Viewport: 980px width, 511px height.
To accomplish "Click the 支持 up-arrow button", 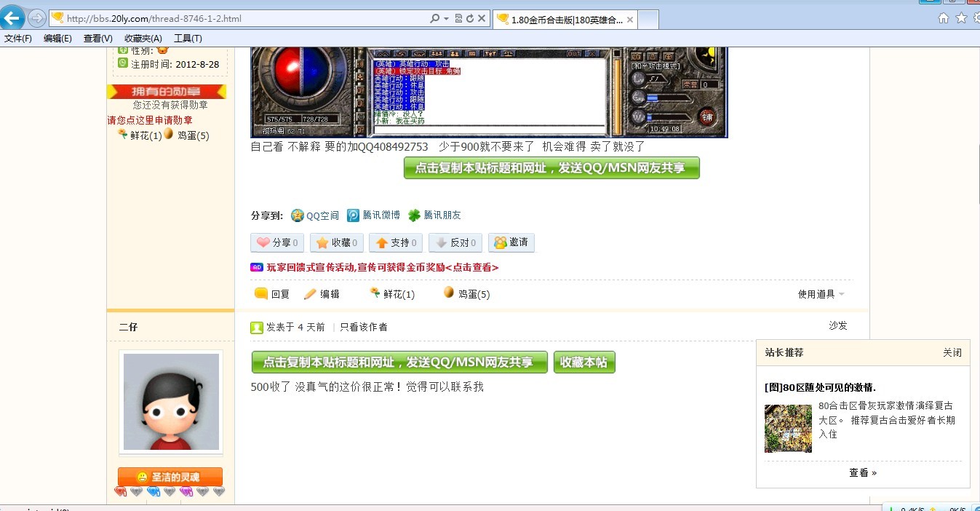I will [x=395, y=243].
